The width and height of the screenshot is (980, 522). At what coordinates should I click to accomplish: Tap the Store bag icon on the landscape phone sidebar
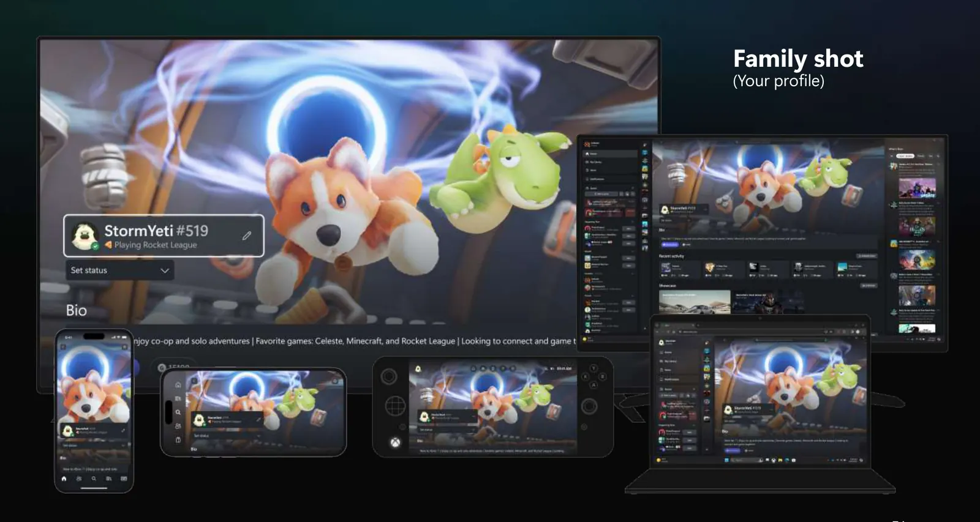click(178, 439)
